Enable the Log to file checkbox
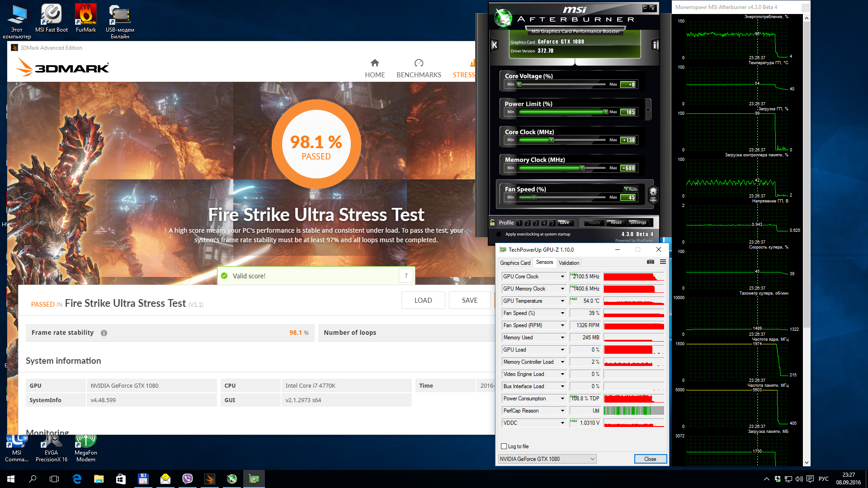 coord(504,446)
